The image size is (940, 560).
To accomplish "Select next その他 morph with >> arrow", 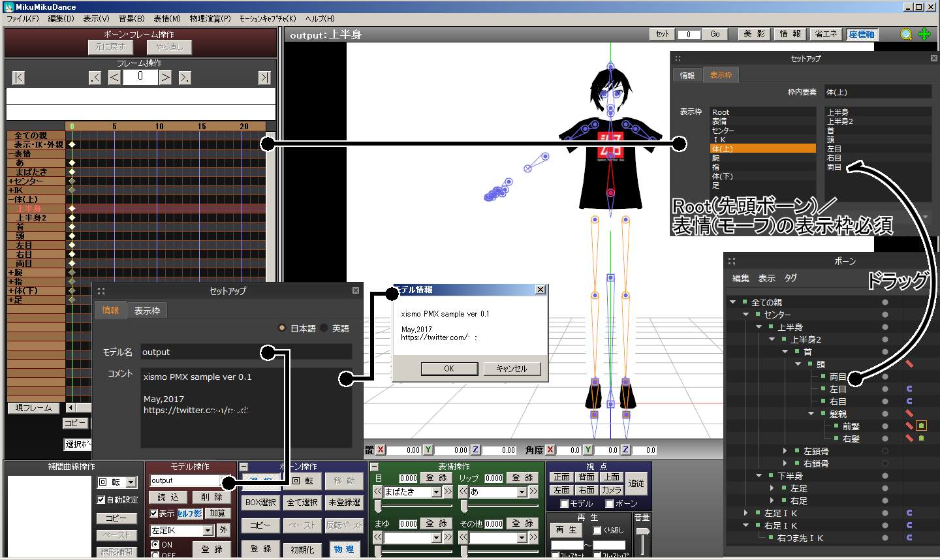I will (x=533, y=537).
